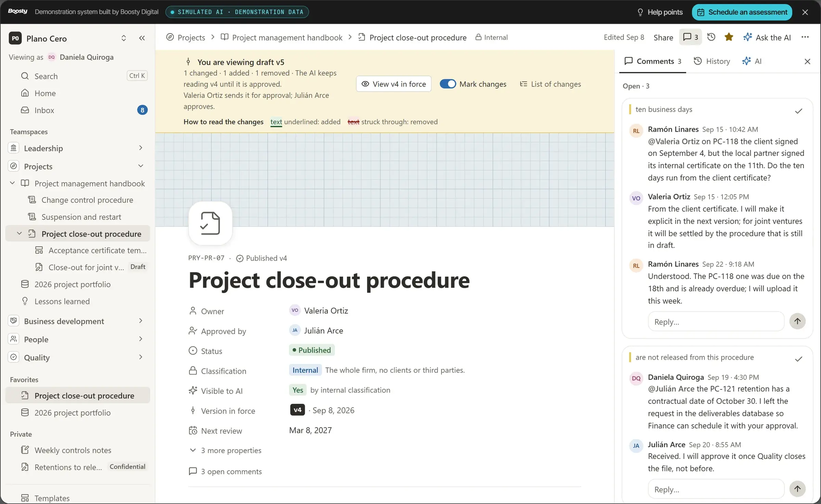The width and height of the screenshot is (821, 504).
Task: Click the version history clock icon
Action: tap(711, 37)
